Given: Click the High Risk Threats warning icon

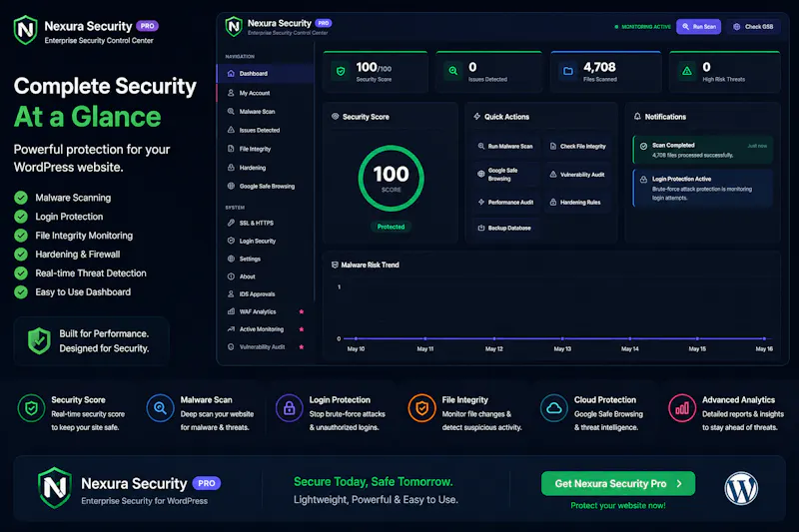Looking at the screenshot, I should (x=687, y=71).
